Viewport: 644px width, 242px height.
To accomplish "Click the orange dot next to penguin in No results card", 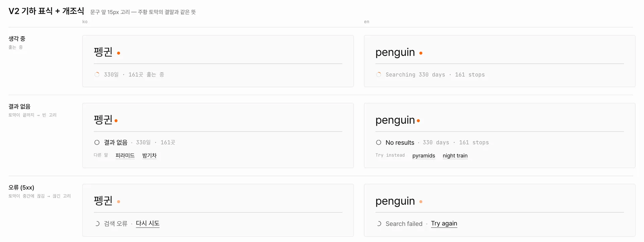I will click(x=418, y=121).
